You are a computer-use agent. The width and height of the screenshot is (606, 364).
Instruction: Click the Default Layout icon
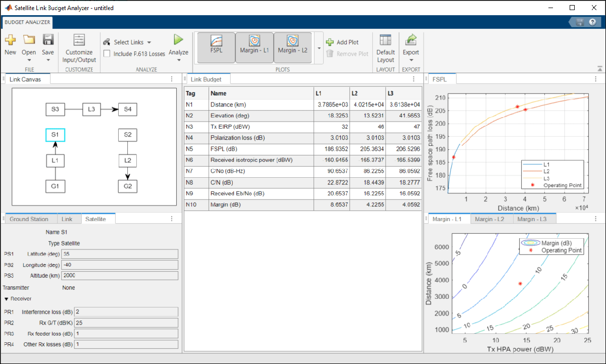pyautogui.click(x=385, y=40)
